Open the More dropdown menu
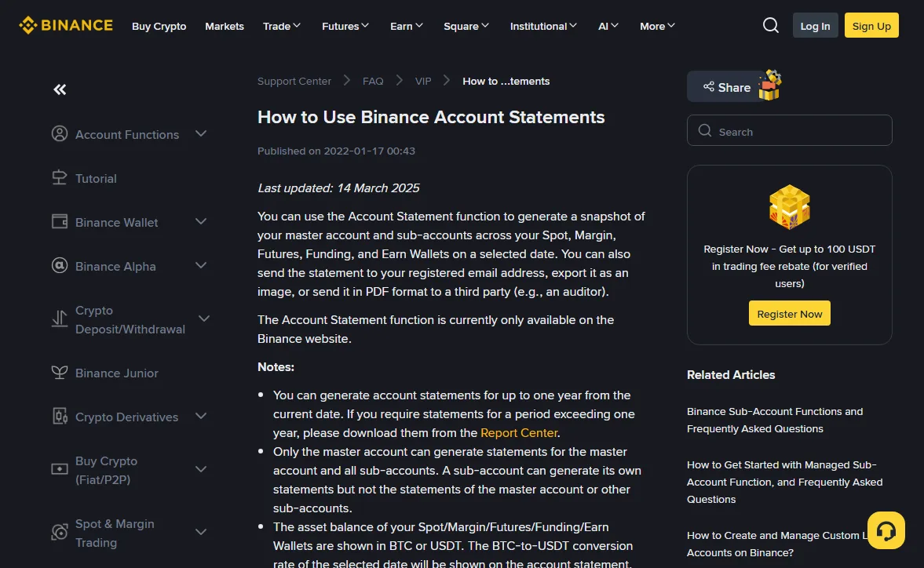 coord(658,26)
